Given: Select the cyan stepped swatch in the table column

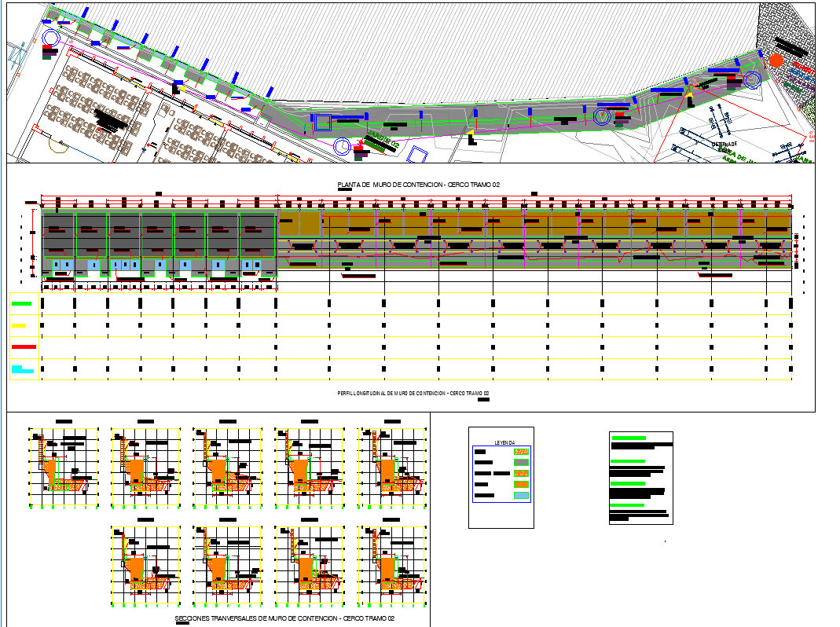Looking at the screenshot, I should 22,368.
